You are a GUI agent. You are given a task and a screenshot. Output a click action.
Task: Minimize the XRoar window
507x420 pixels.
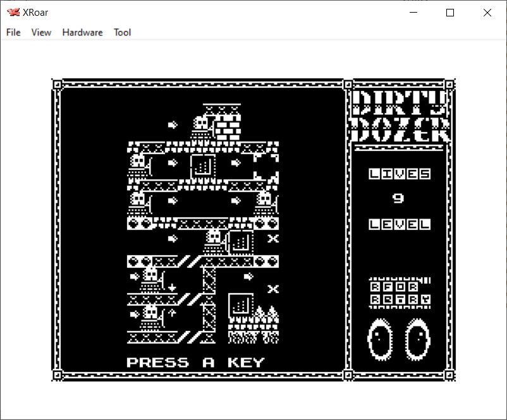tap(413, 13)
